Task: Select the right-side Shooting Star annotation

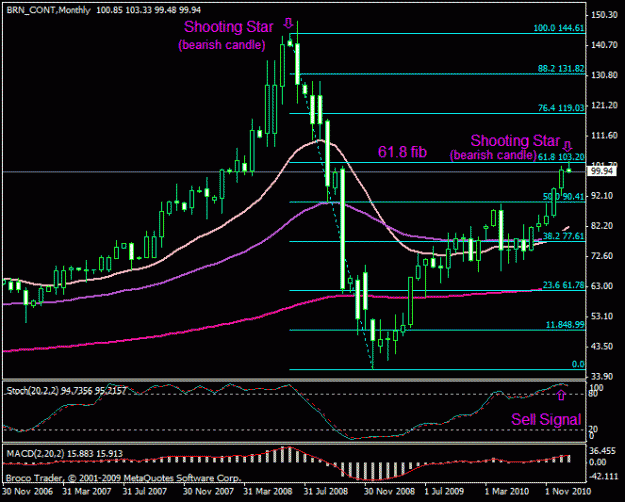Action: tap(515, 141)
